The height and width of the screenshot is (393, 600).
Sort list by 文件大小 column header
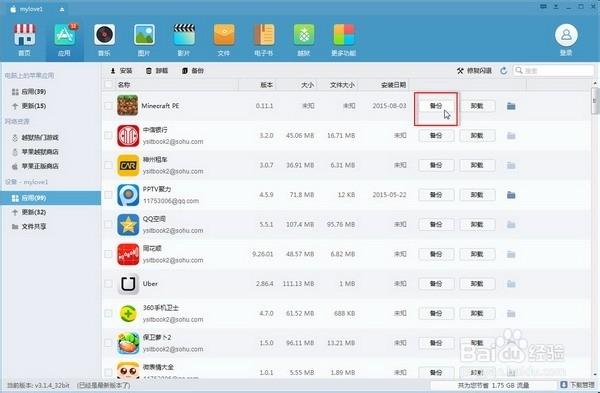point(342,85)
